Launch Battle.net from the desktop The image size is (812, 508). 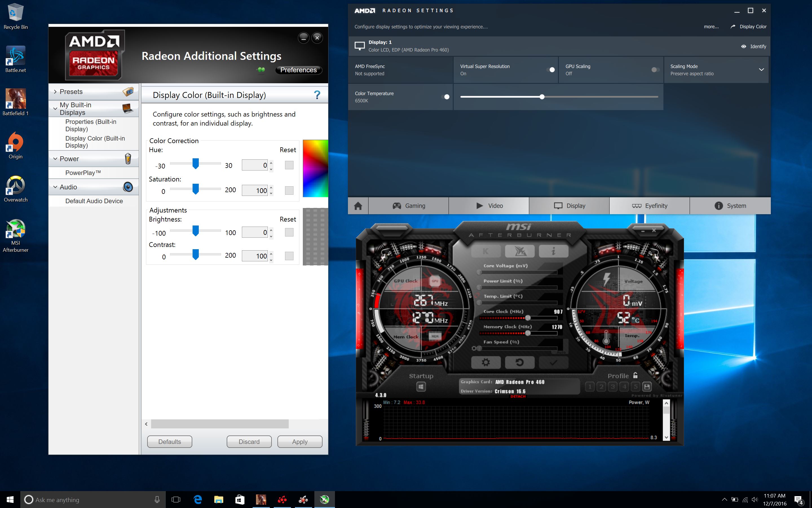[16, 59]
